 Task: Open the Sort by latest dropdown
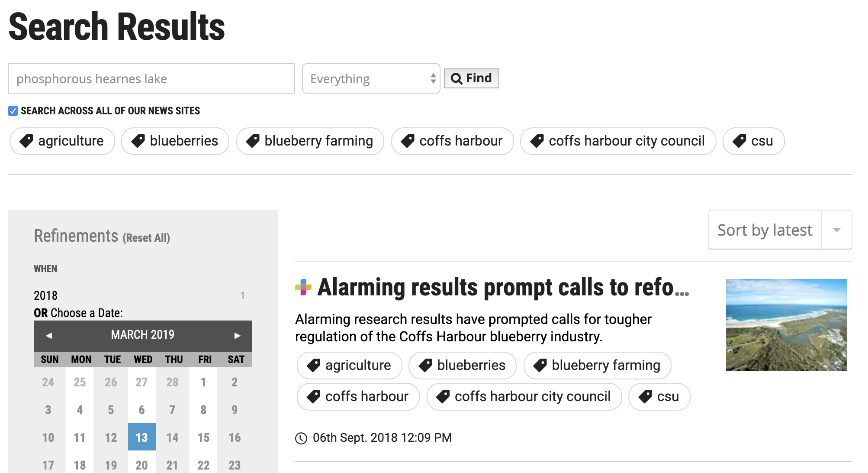pyautogui.click(x=765, y=230)
